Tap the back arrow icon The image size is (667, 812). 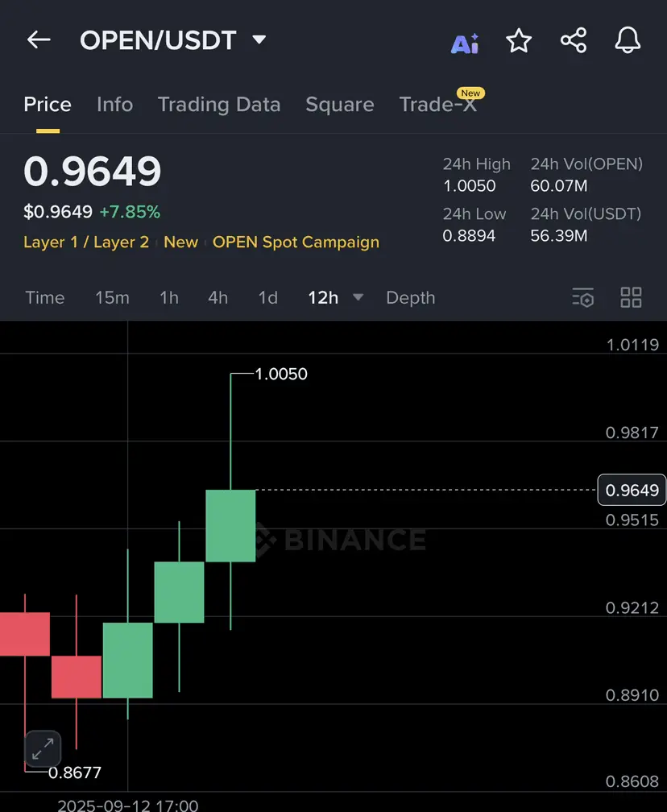coord(39,39)
